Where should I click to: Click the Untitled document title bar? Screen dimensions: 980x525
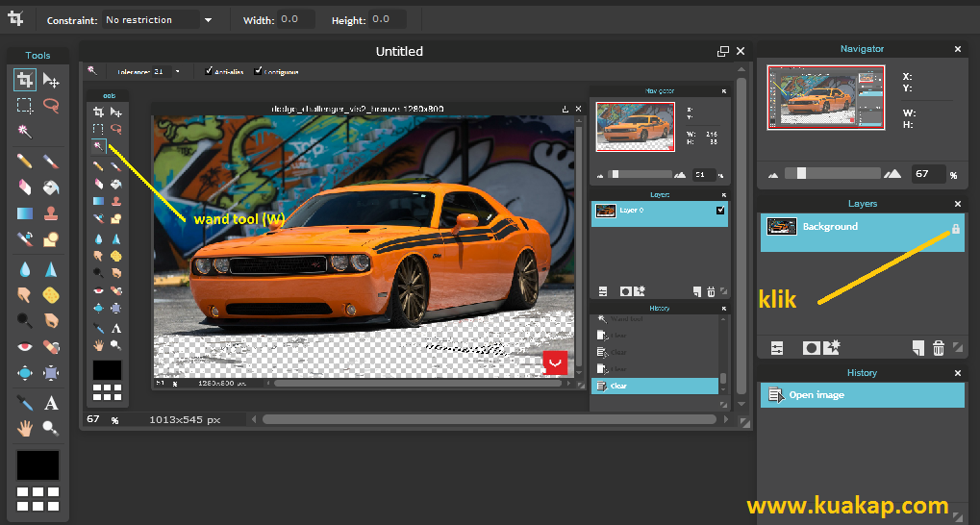pos(399,51)
